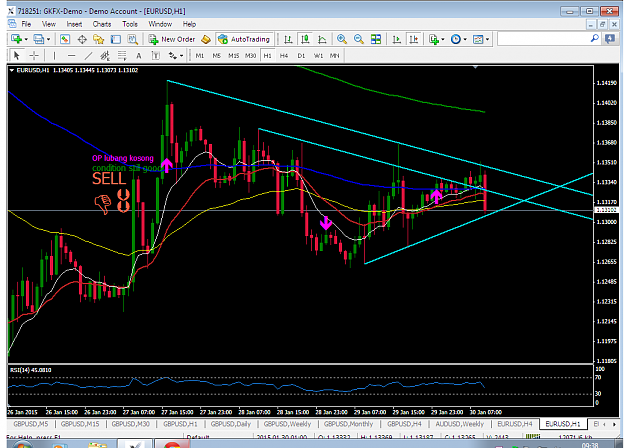The height and width of the screenshot is (448, 625).
Task: Select the M30 timeframe button
Action: 250,55
